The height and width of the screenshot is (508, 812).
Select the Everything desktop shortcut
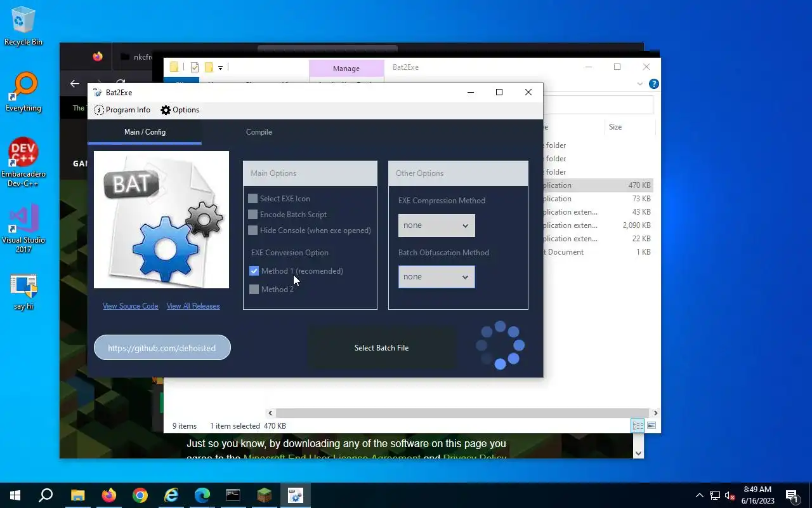[x=23, y=93]
